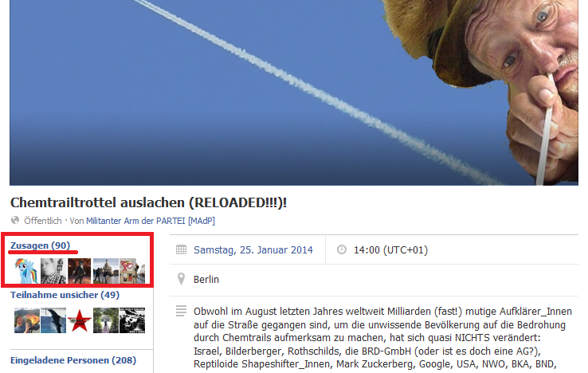Click the Berlin location text

point(206,280)
